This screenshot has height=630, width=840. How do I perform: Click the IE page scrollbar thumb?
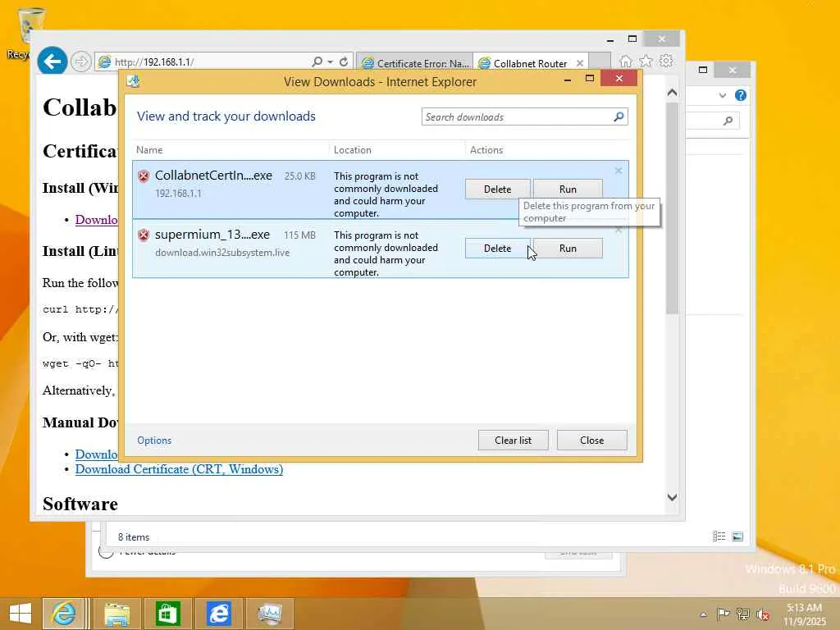[x=673, y=209]
